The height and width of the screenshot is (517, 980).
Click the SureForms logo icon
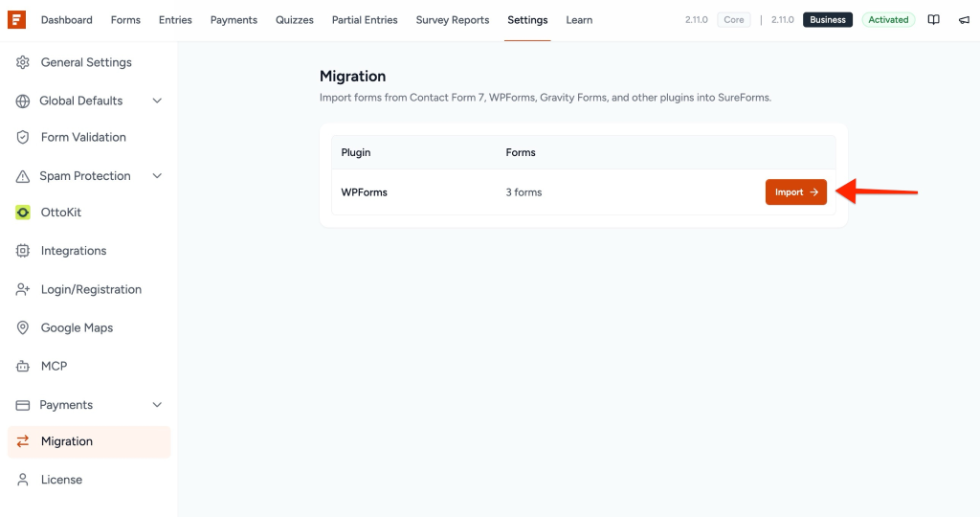point(17,20)
